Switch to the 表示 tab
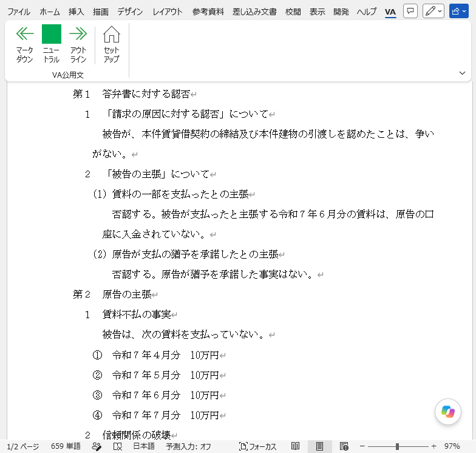 [317, 12]
